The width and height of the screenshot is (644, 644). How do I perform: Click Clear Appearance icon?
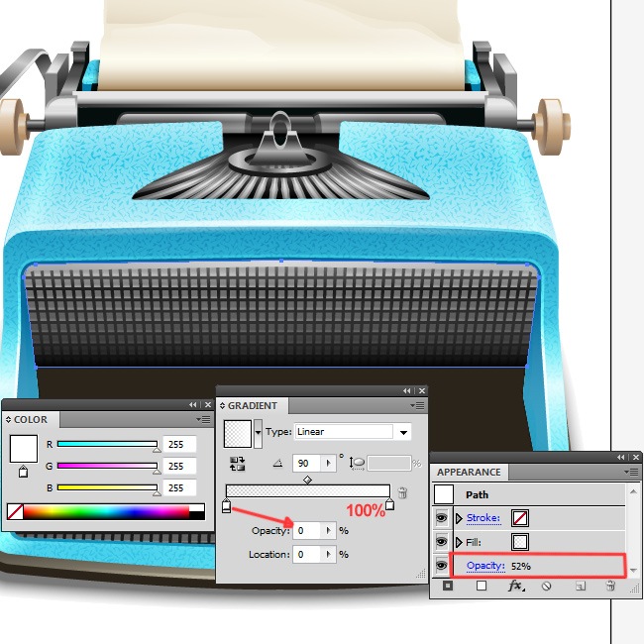[546, 587]
